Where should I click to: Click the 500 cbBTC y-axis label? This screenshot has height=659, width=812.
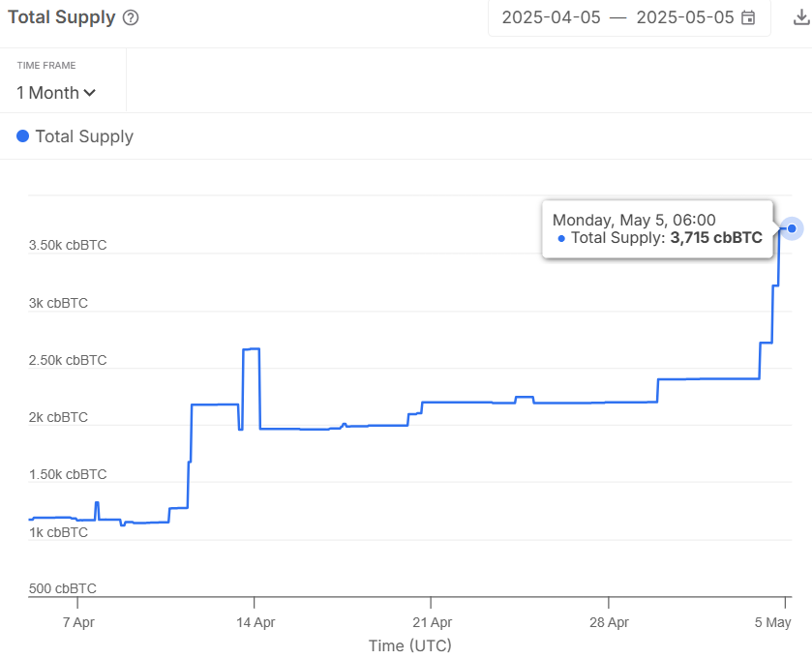point(63,588)
